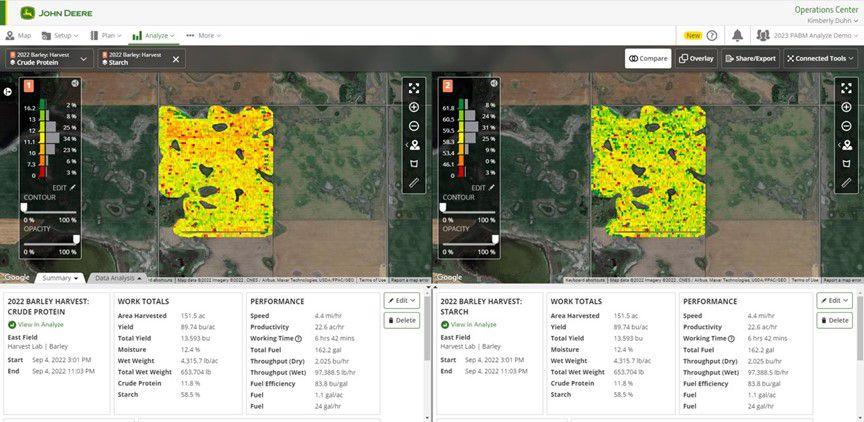Open the More menu

[203, 35]
